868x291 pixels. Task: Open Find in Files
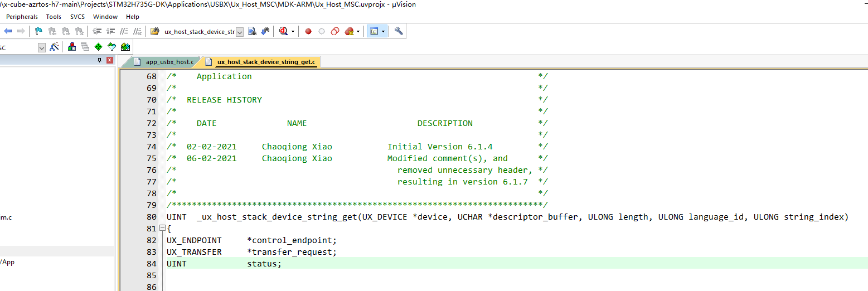(155, 31)
